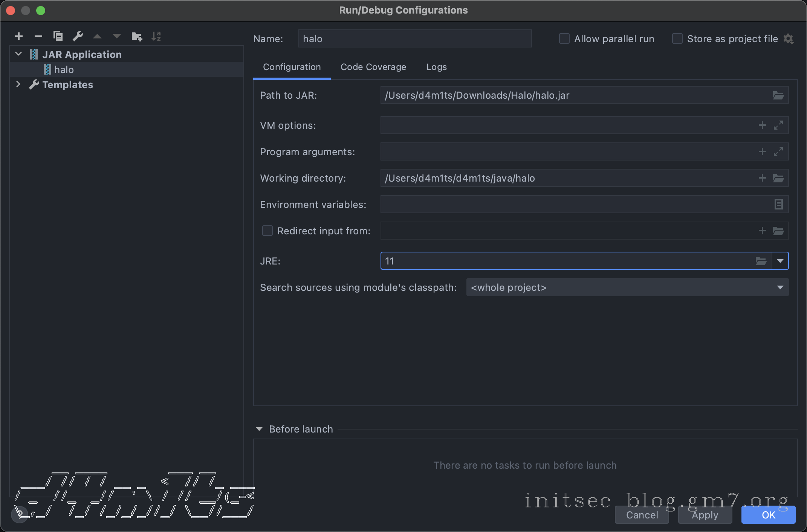The height and width of the screenshot is (532, 807).
Task: Collapse the Before launch section
Action: (x=259, y=429)
